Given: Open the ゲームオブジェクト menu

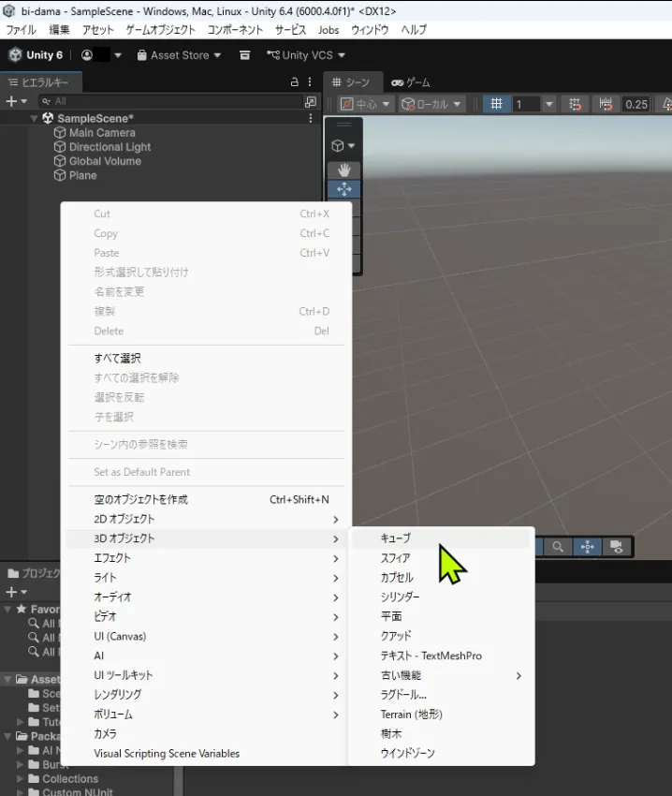Looking at the screenshot, I should pos(160,30).
